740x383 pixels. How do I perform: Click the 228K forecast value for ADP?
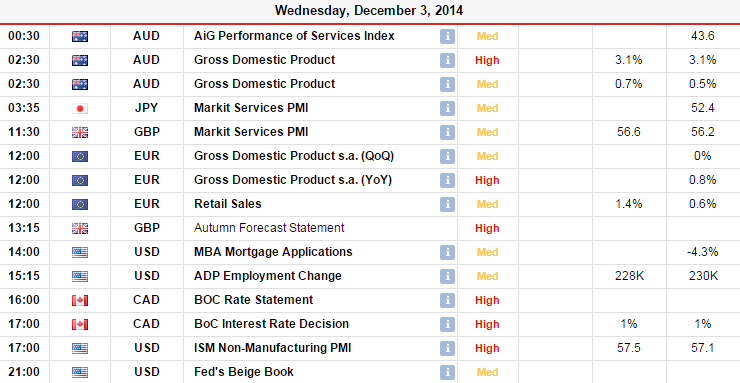(629, 276)
